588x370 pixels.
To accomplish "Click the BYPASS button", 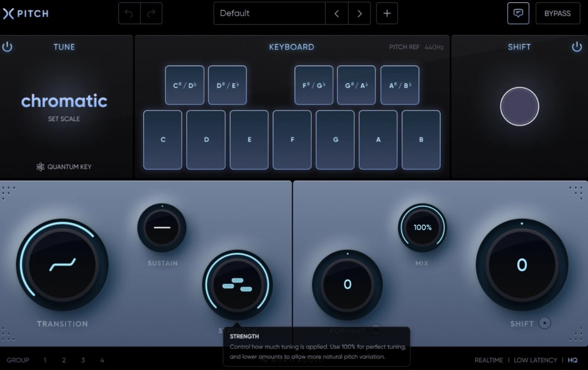I will click(x=558, y=13).
